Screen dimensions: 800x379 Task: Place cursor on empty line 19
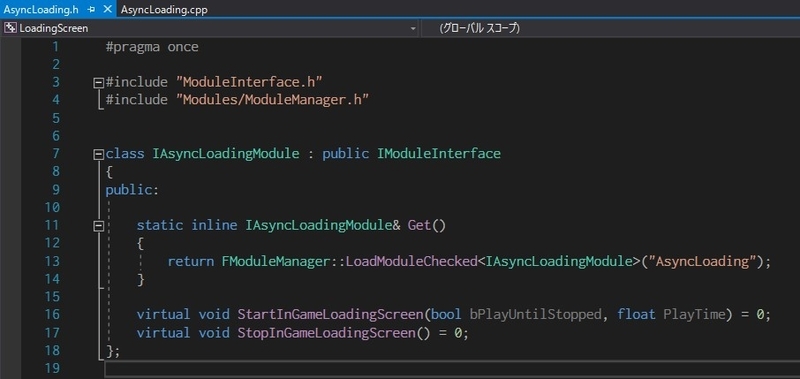tap(452, 368)
